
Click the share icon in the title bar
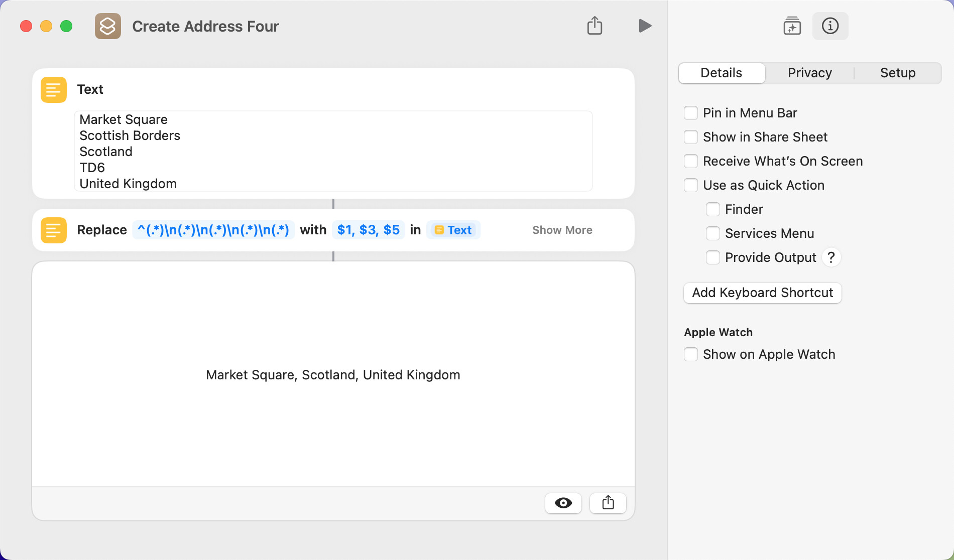pyautogui.click(x=595, y=26)
